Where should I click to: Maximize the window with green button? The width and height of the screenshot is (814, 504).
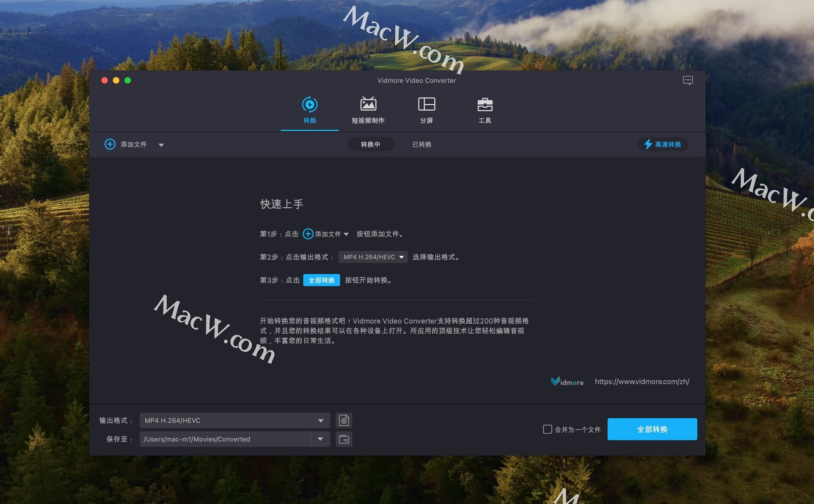pyautogui.click(x=128, y=81)
